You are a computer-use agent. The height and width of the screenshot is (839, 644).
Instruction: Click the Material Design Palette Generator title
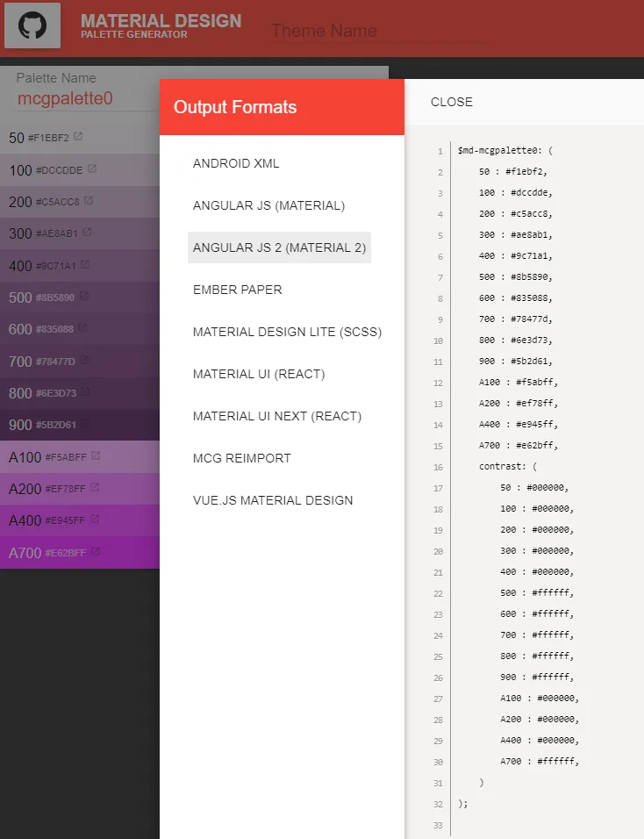(x=161, y=25)
